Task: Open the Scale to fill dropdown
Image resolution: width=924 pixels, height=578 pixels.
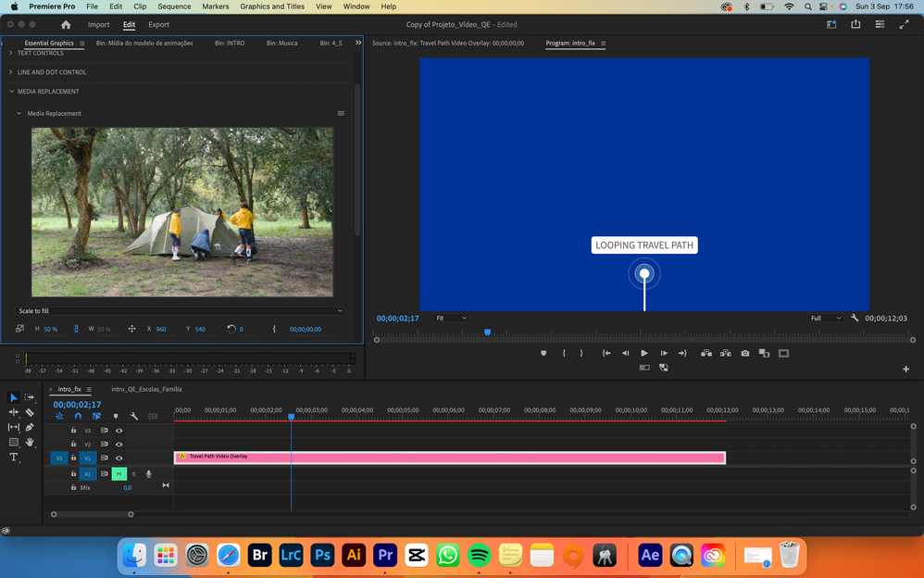Action: (x=181, y=311)
